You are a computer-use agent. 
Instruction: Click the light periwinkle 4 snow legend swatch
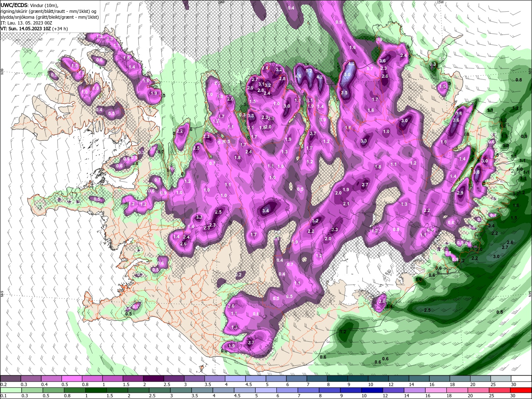point(235,379)
